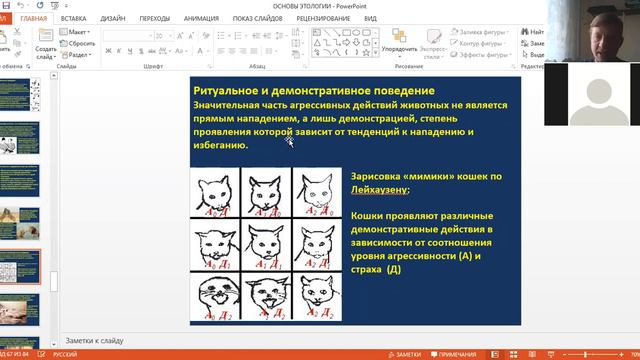The image size is (640, 360).
Task: Pick the rectangle shape in shapes gallery
Action: point(347,33)
